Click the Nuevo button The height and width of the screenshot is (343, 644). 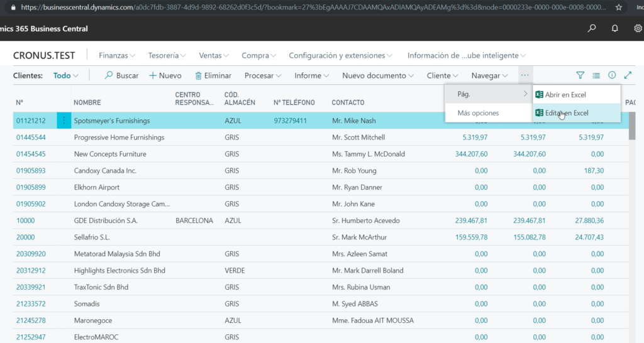click(165, 75)
